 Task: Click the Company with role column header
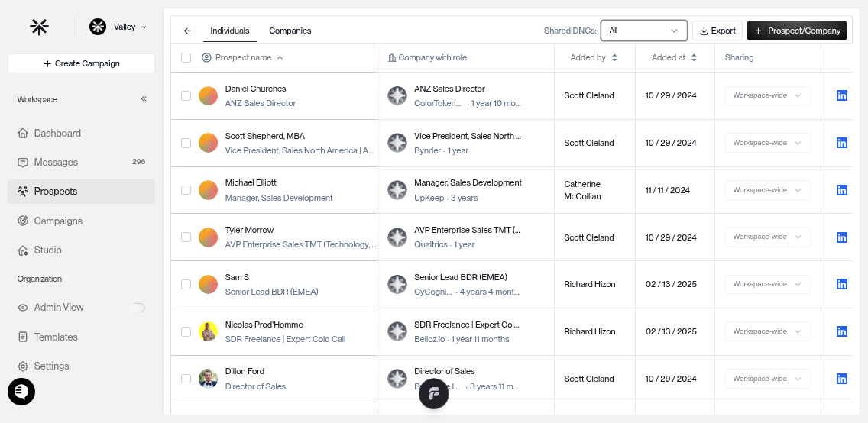[x=427, y=57]
